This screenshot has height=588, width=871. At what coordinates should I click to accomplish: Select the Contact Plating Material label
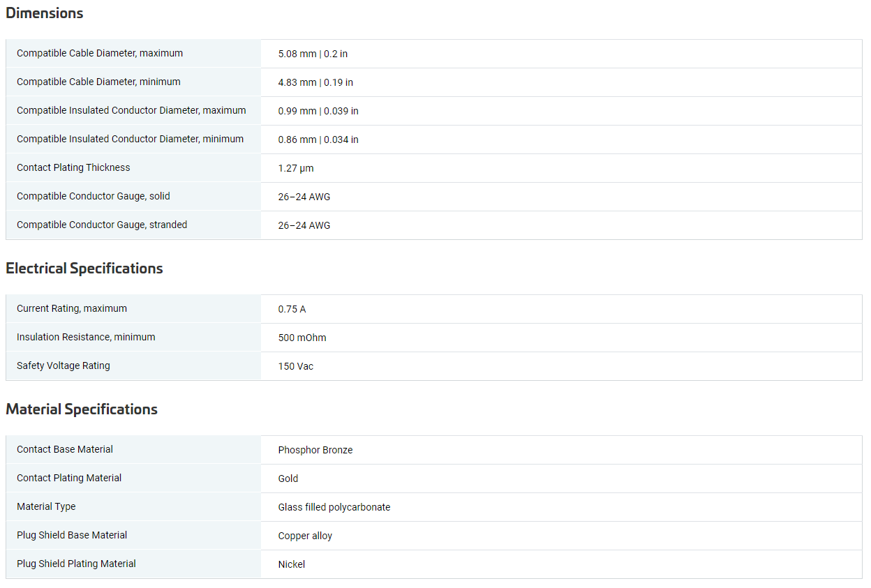(69, 478)
